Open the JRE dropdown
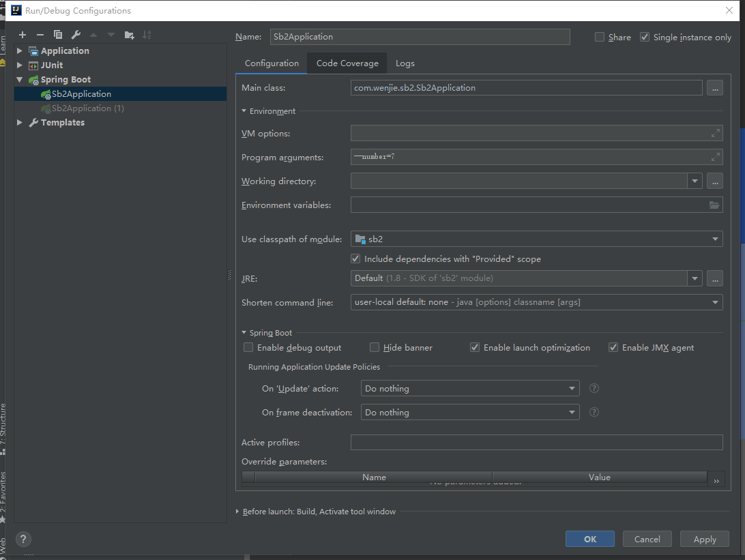745x560 pixels. (x=695, y=278)
